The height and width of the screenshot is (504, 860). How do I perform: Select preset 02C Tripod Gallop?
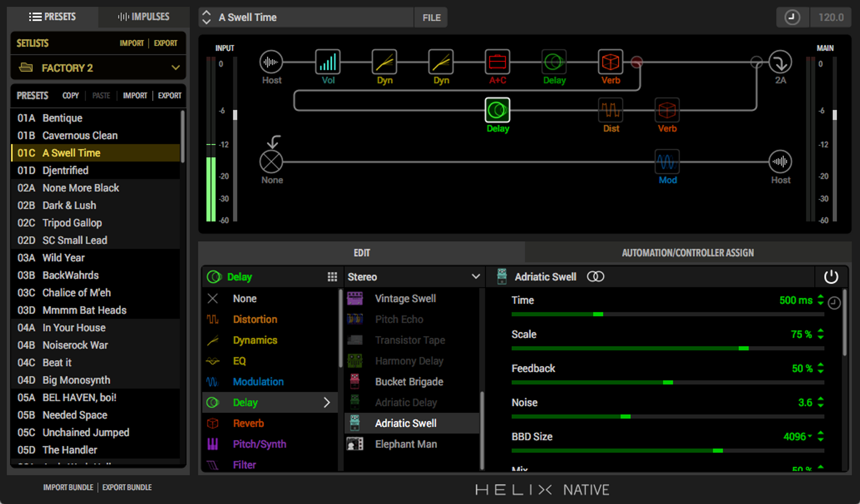pyautogui.click(x=72, y=223)
